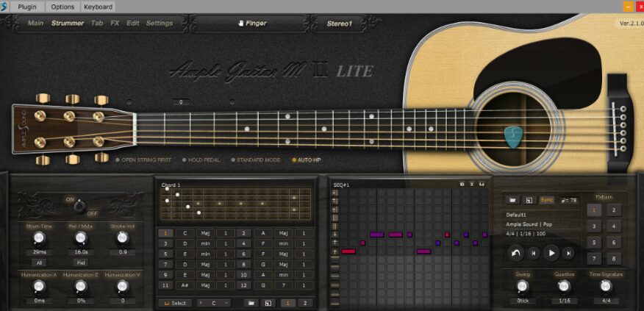Click the Swing knob
Viewport: 644px width, 311px height.
[523, 286]
